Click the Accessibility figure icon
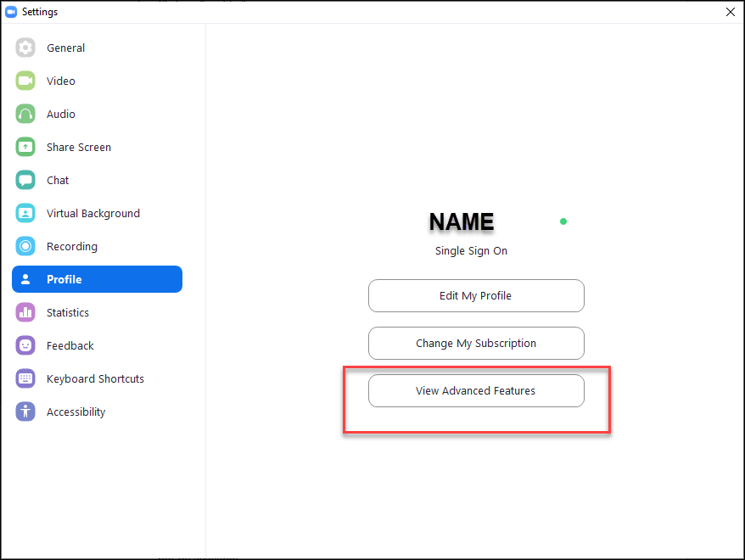Viewport: 745px width, 560px height. pyautogui.click(x=25, y=412)
